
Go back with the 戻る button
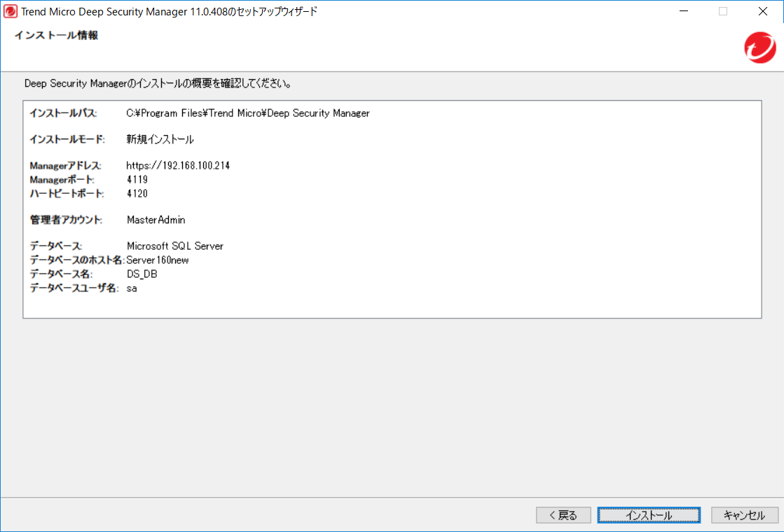coord(563,515)
